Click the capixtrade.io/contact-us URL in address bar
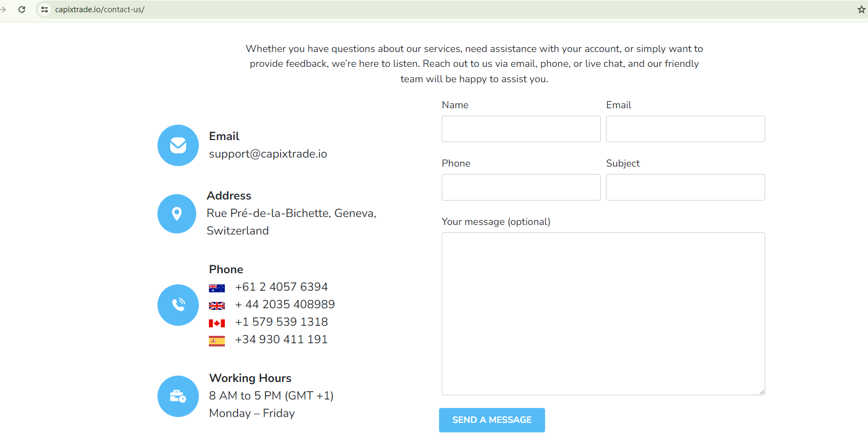 (x=100, y=10)
